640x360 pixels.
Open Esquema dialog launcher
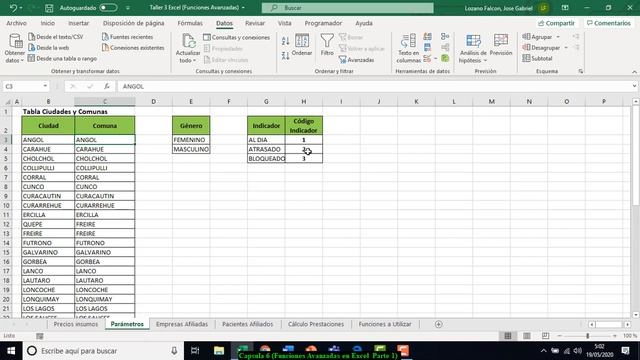tap(580, 71)
